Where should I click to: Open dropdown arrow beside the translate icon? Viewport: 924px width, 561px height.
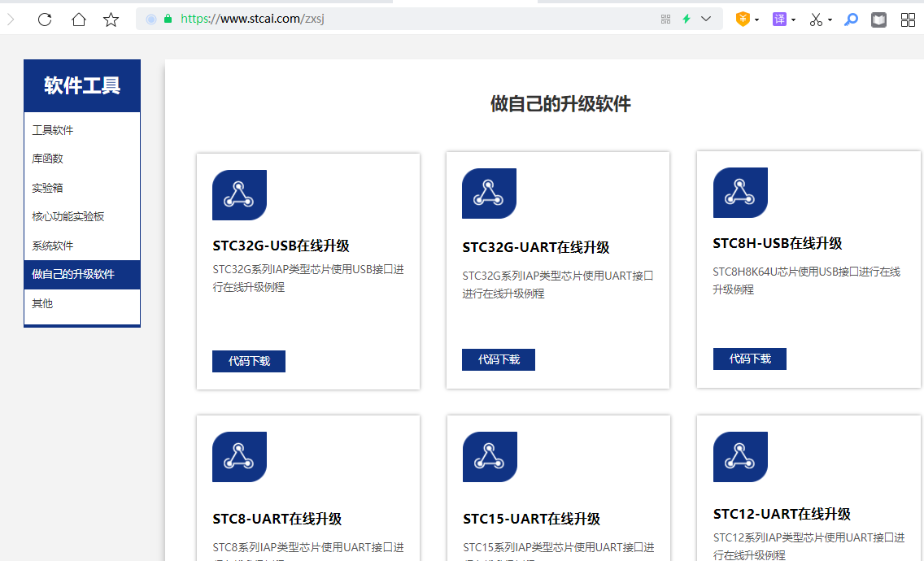[x=793, y=20]
